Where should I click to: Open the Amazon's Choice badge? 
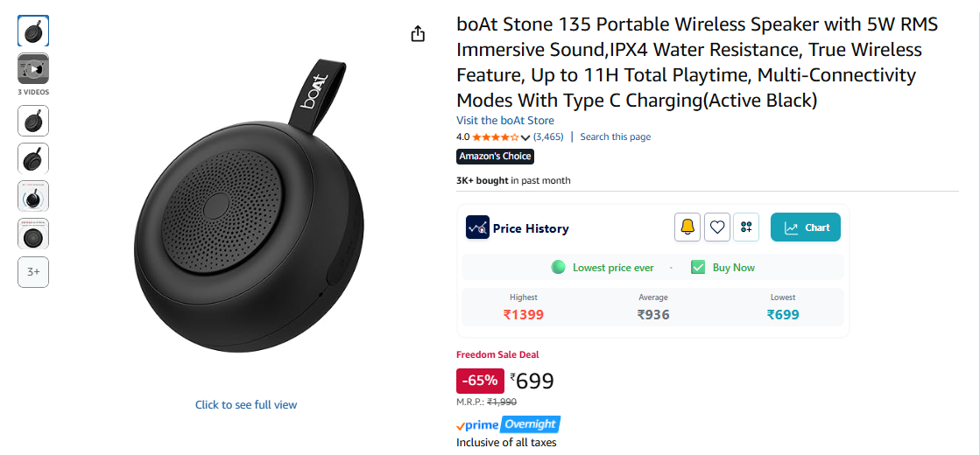tap(495, 156)
